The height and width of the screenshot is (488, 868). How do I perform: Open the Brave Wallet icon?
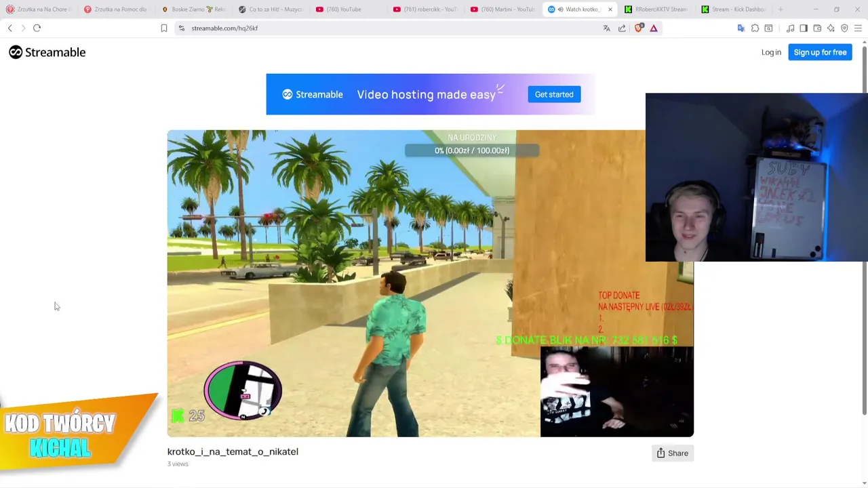[x=817, y=28]
